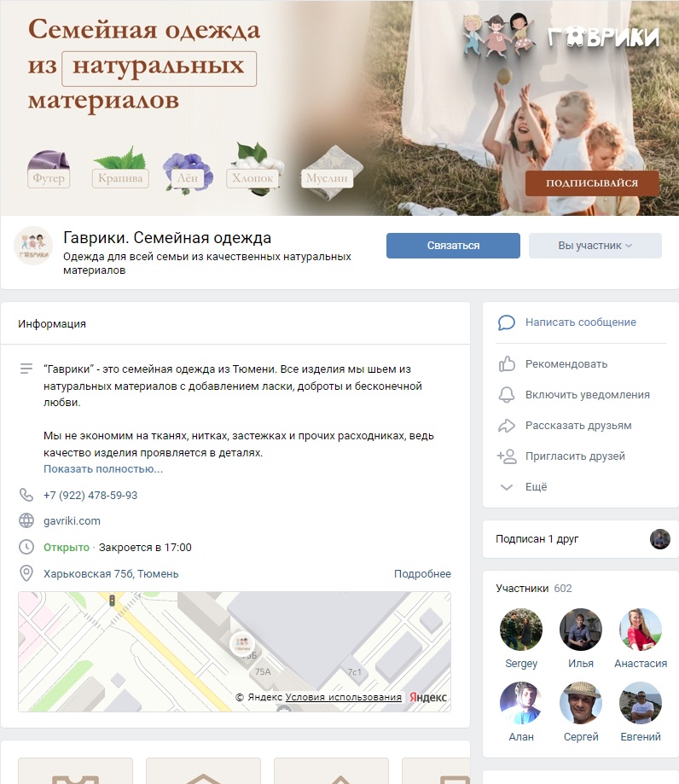Image resolution: width=679 pixels, height=784 pixels.
Task: Select Рассказать друзьям
Action: point(578,426)
